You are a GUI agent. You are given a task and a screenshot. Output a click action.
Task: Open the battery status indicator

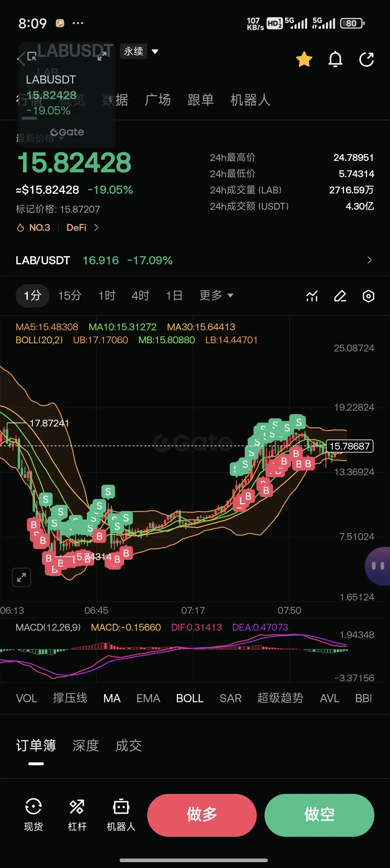[352, 23]
